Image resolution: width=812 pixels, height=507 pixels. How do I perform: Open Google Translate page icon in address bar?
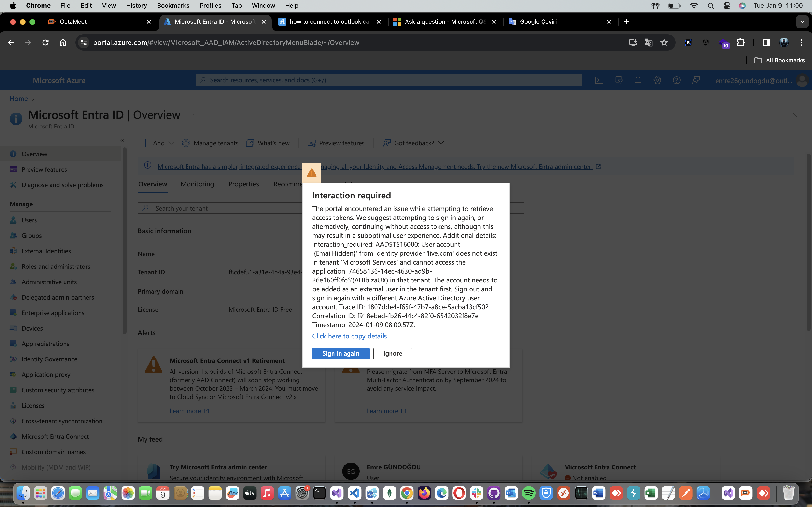(648, 42)
